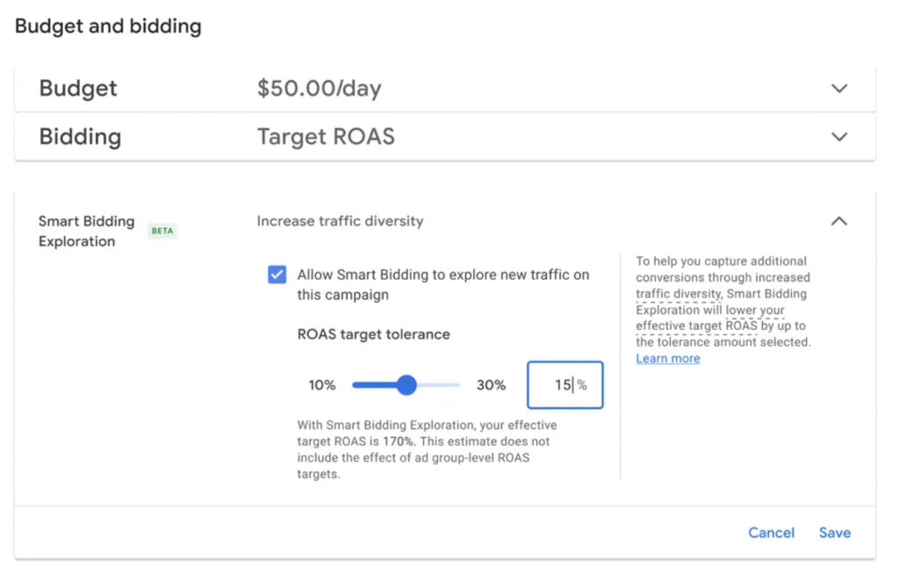Image resolution: width=899 pixels, height=588 pixels.
Task: Click the 30% maximum tolerance label
Action: click(491, 385)
